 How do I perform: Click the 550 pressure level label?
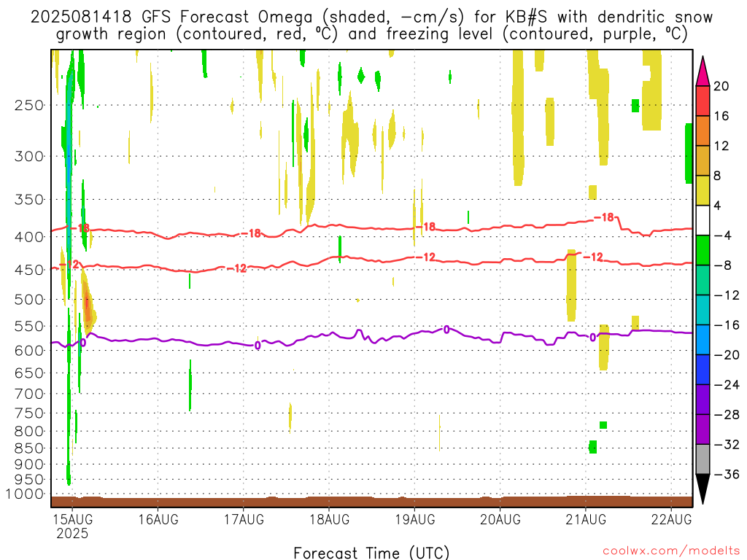coord(29,326)
